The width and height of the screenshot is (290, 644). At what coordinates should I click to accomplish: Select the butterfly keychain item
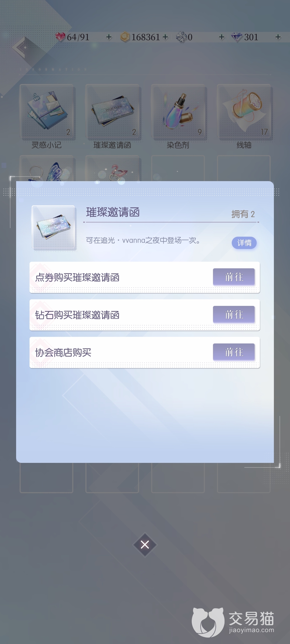47,170
